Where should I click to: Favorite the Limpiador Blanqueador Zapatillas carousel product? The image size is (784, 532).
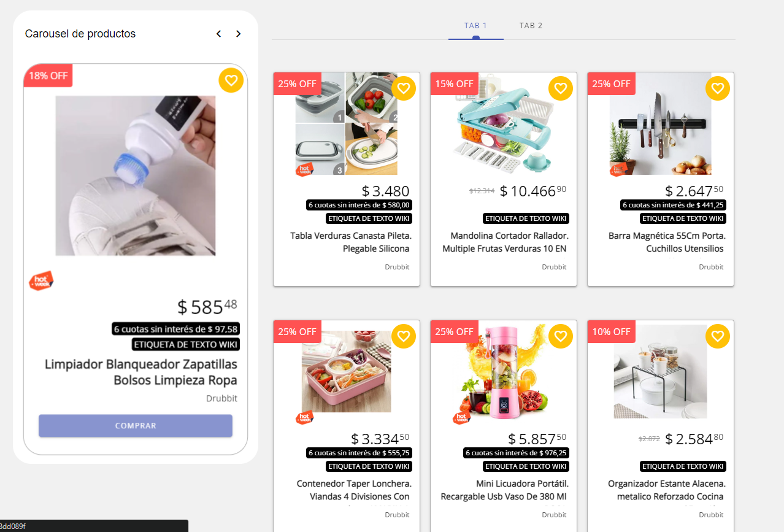tap(231, 80)
